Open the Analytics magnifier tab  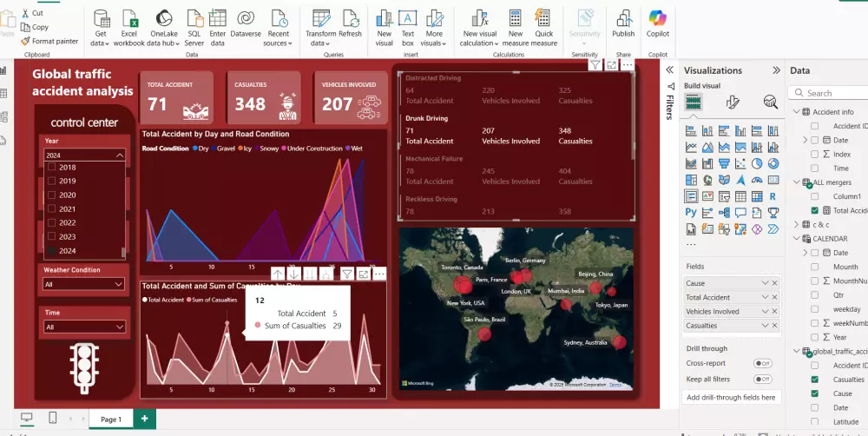pyautogui.click(x=770, y=102)
